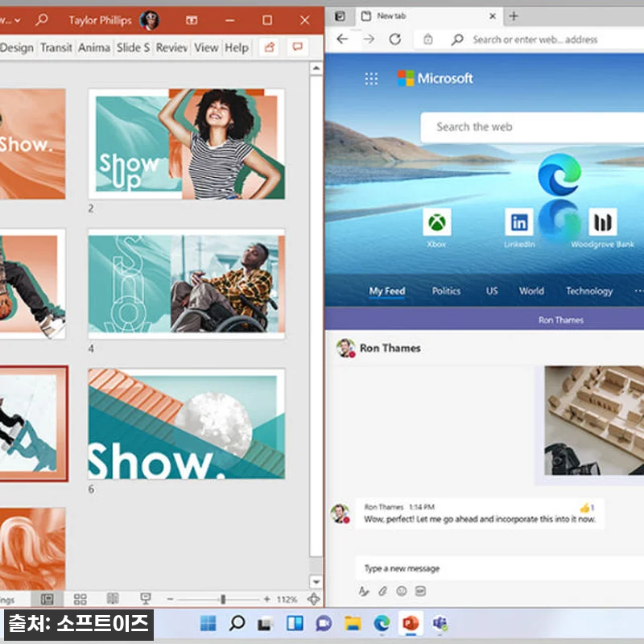Open Edge tab actions menu icon
Screen dimensions: 644x644
(x=340, y=16)
